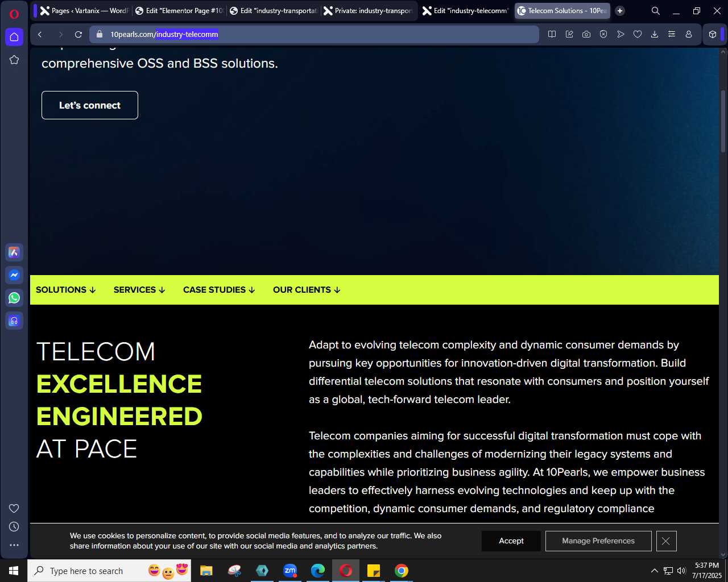Click the address bar URL field
This screenshot has height=582, width=728.
pyautogui.click(x=314, y=34)
